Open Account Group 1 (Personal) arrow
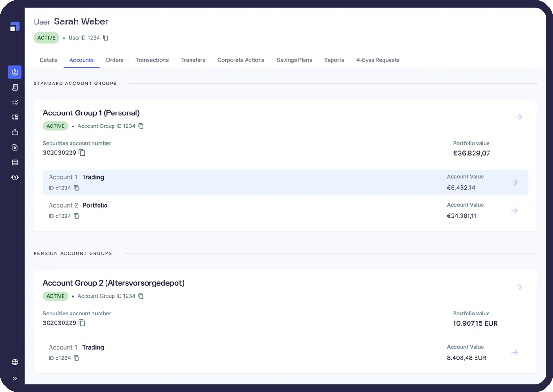Viewport: 553px width, 392px height. 519,117
